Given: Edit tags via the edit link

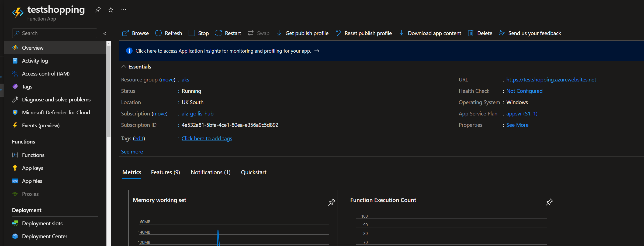Looking at the screenshot, I should [x=139, y=138].
